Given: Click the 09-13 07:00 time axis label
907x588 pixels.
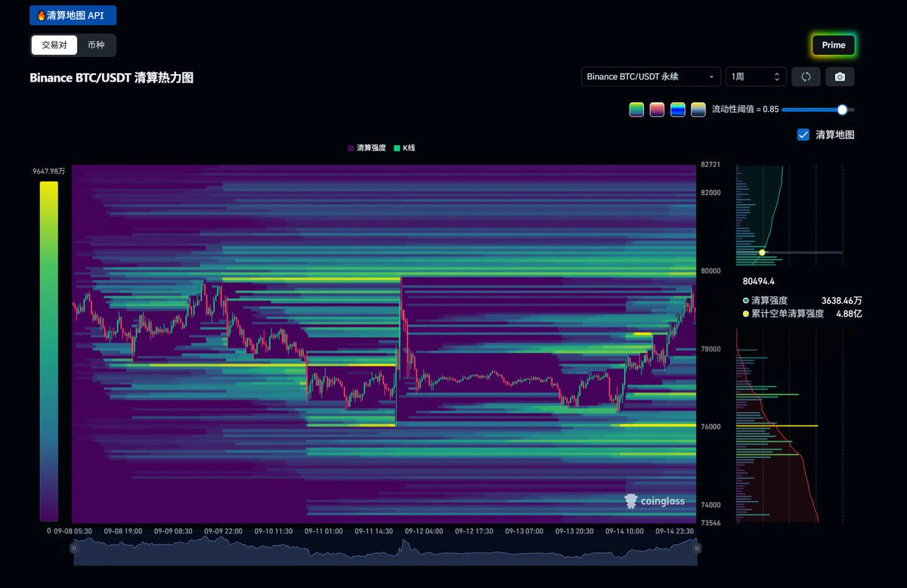Looking at the screenshot, I should tap(525, 531).
